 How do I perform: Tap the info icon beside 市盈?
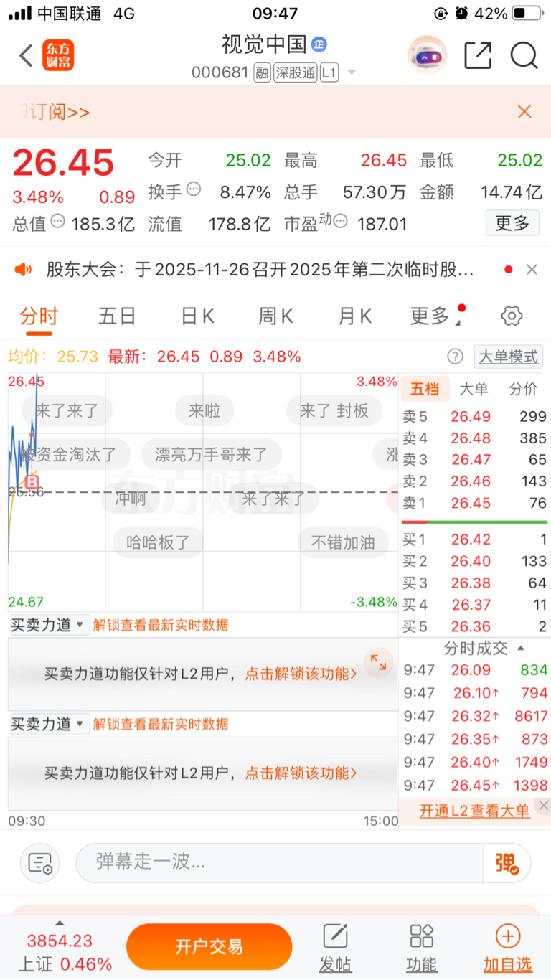pos(342,221)
